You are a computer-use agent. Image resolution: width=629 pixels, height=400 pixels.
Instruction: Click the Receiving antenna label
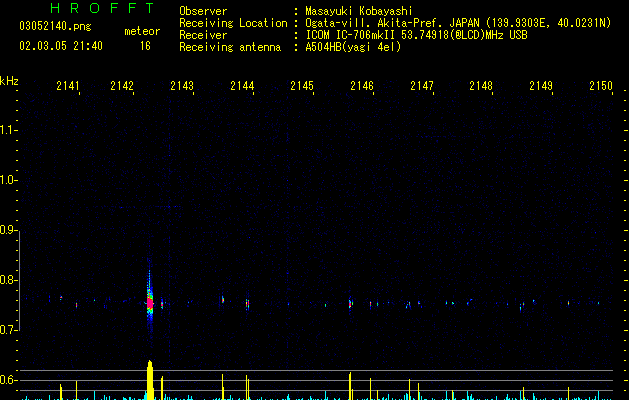pos(230,47)
